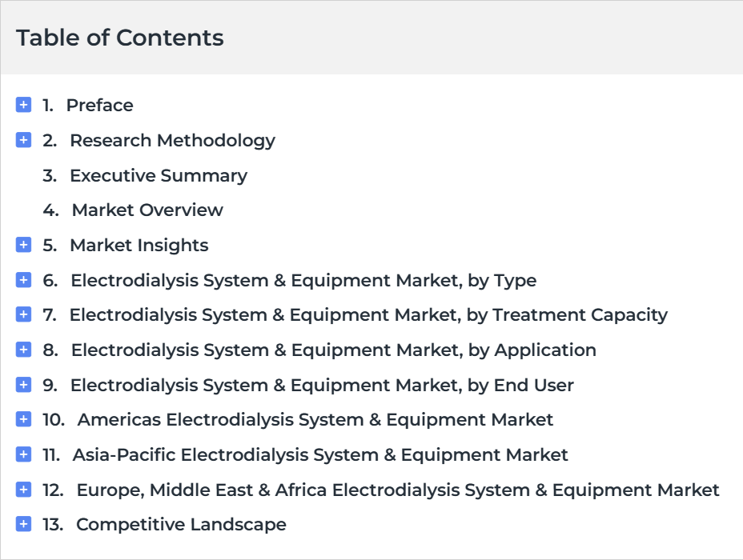This screenshot has width=743, height=560.
Task: Expand Competitive Landscape plus icon
Action: tap(23, 524)
